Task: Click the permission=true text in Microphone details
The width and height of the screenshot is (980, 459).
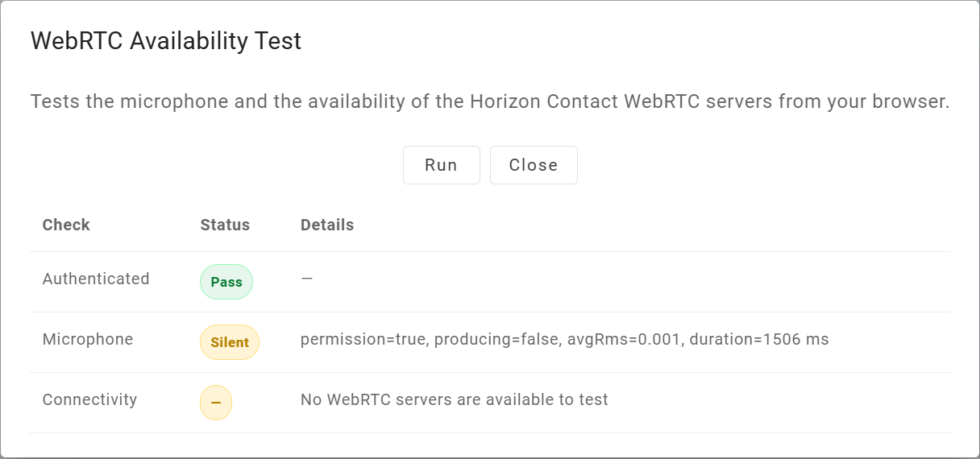Action: pos(364,339)
